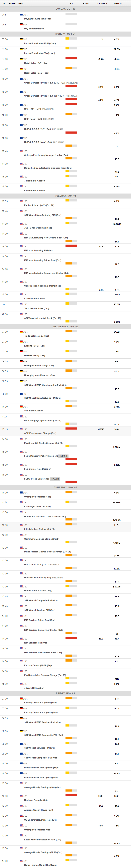The width and height of the screenshot is (131, 868).
Task: Select US flag beside Chicago Purchasing Managers' Index
Action: (x=21, y=151)
